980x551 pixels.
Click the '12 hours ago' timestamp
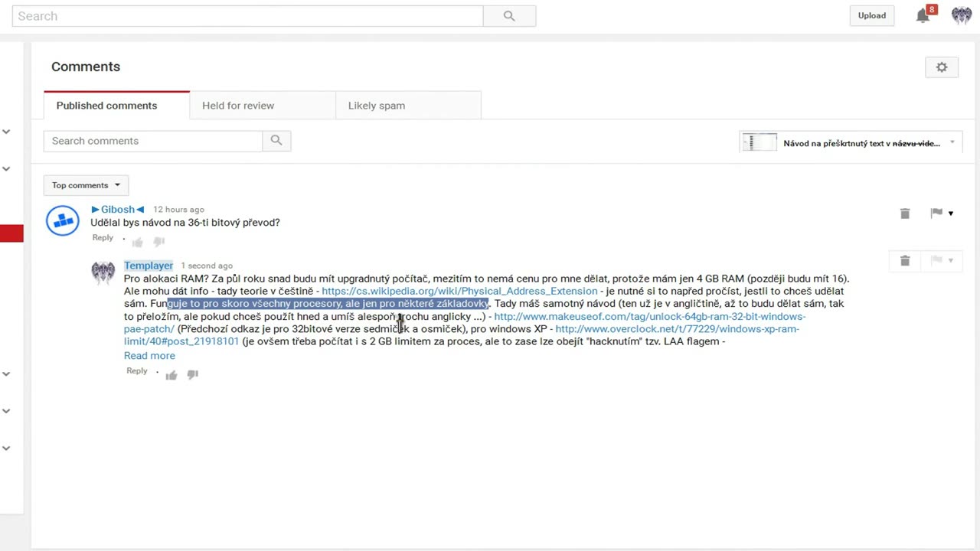[178, 210]
